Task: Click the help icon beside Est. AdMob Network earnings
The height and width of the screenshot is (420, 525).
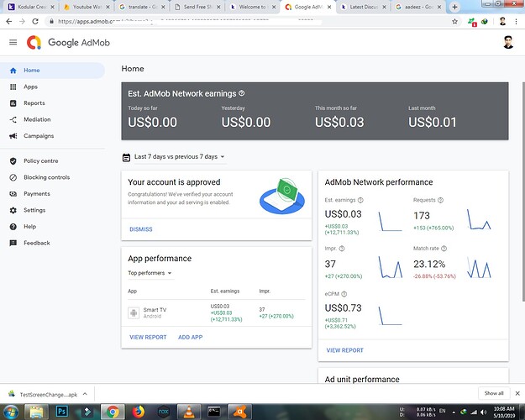Action: (241, 93)
